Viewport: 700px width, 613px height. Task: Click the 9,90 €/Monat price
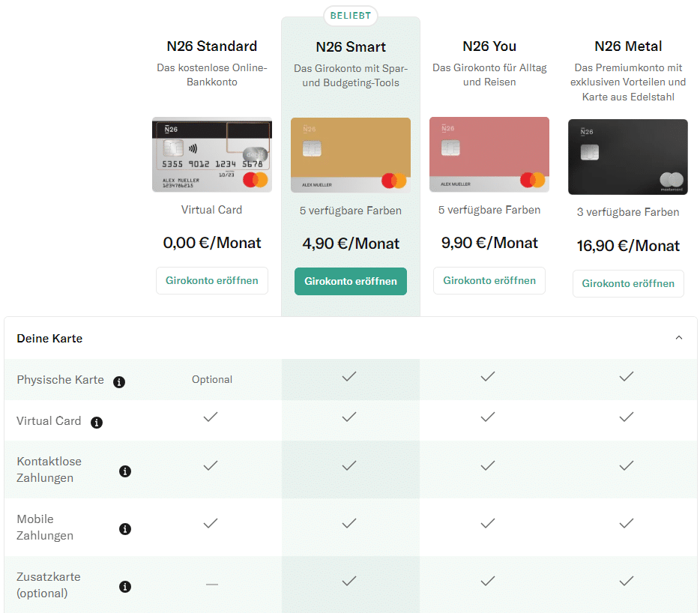pos(489,243)
